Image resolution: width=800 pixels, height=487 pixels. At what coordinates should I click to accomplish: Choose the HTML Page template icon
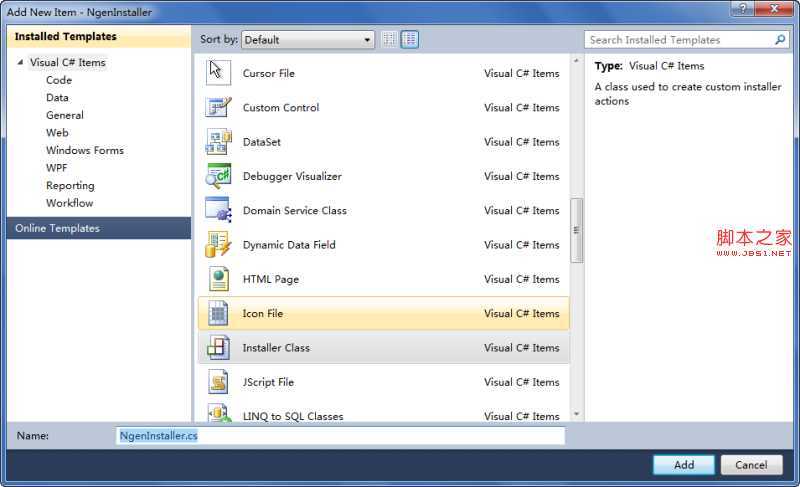(x=218, y=279)
